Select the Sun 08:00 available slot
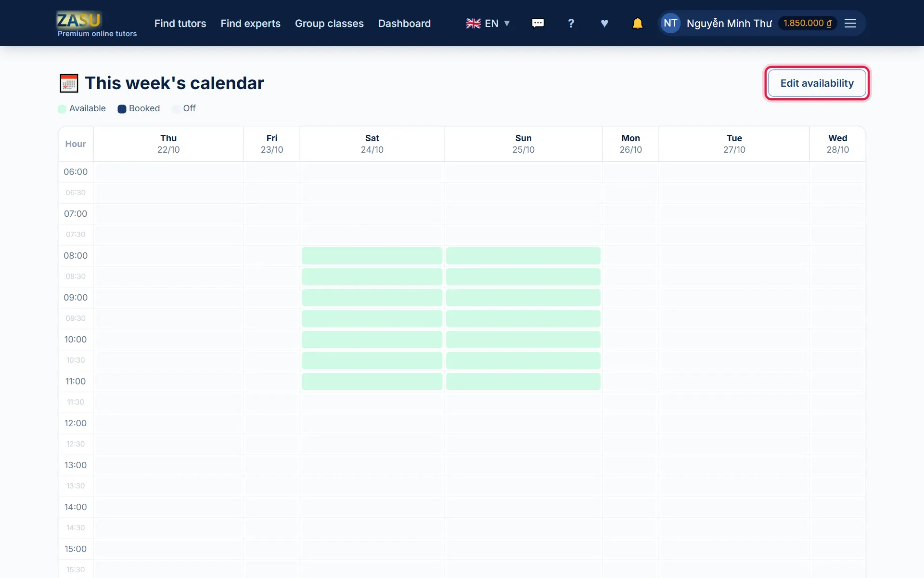Viewport: 924px width, 578px height. click(x=523, y=256)
